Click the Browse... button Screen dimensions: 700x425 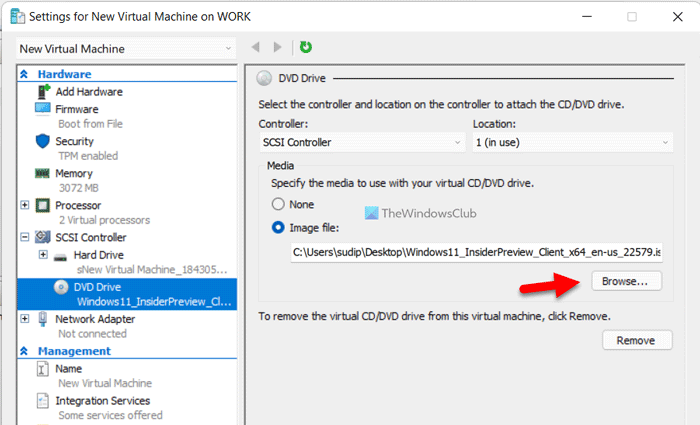click(627, 281)
